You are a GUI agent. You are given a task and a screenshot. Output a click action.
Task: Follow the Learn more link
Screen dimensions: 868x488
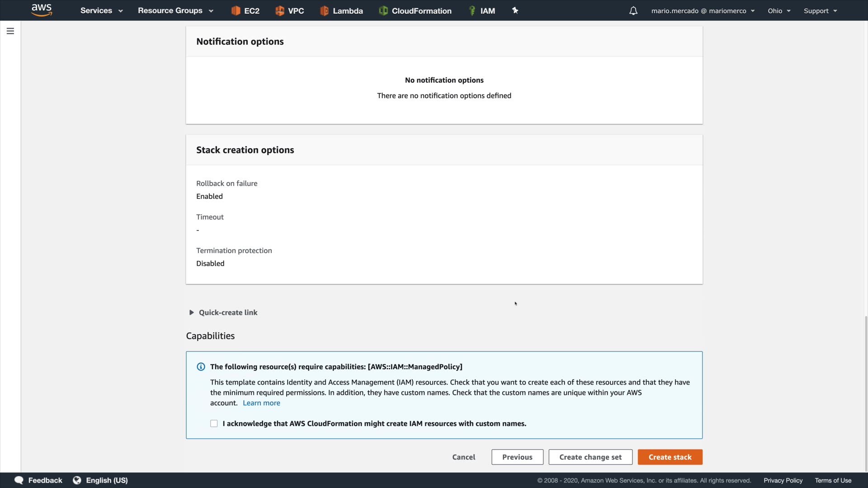click(x=261, y=403)
